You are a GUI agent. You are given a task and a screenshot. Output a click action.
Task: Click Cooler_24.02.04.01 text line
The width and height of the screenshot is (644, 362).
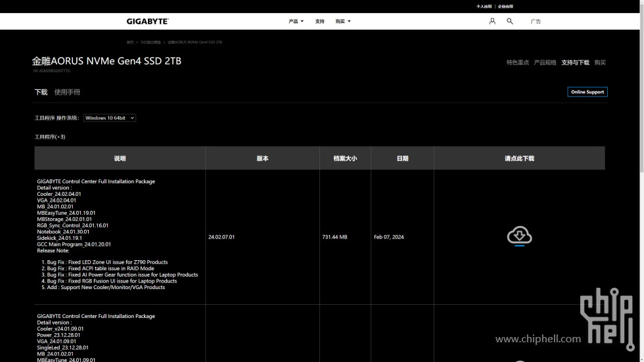pyautogui.click(x=58, y=194)
